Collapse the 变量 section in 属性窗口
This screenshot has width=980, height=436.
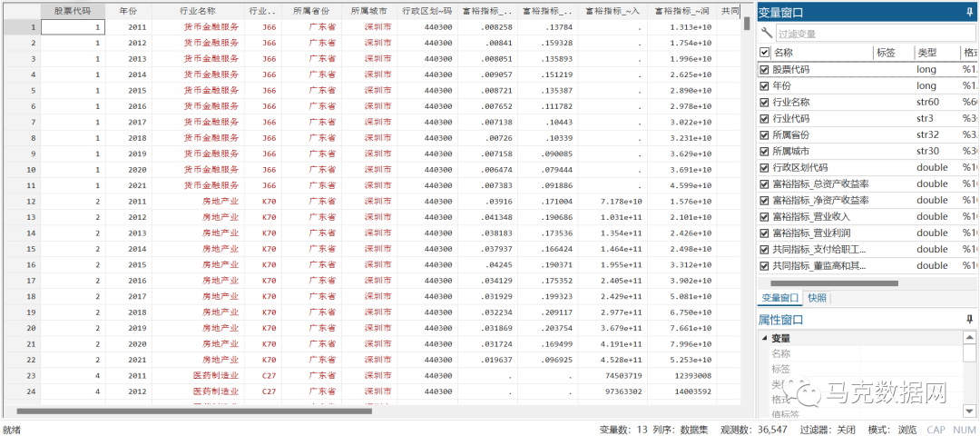764,339
